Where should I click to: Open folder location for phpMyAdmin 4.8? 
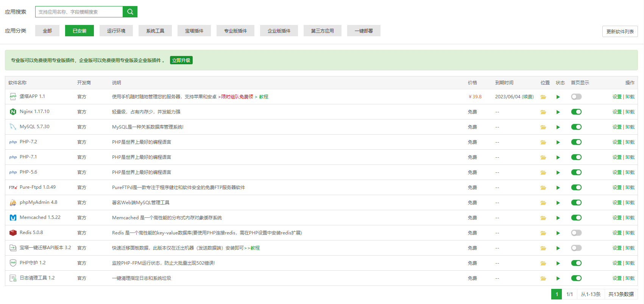(x=543, y=203)
